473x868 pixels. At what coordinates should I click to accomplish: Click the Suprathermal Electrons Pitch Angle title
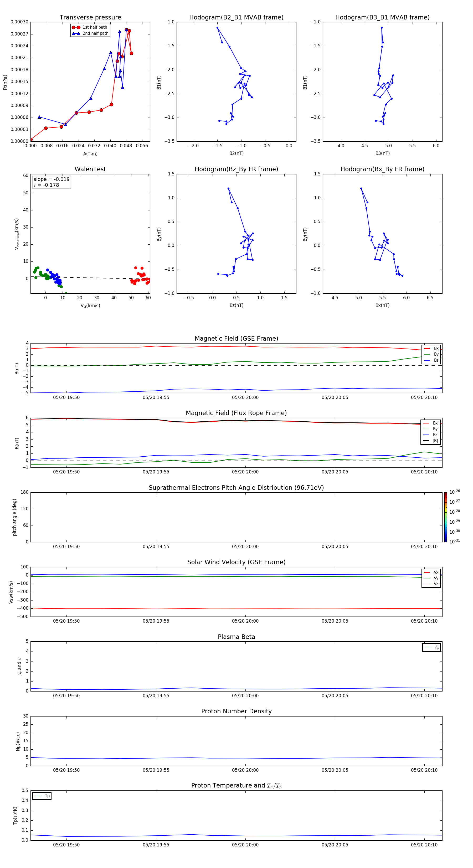(236, 488)
